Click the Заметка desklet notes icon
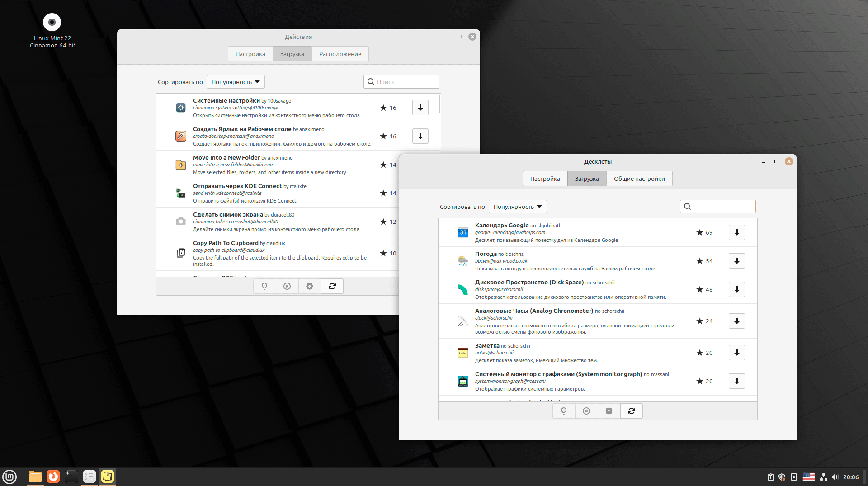The width and height of the screenshot is (868, 486). (463, 353)
